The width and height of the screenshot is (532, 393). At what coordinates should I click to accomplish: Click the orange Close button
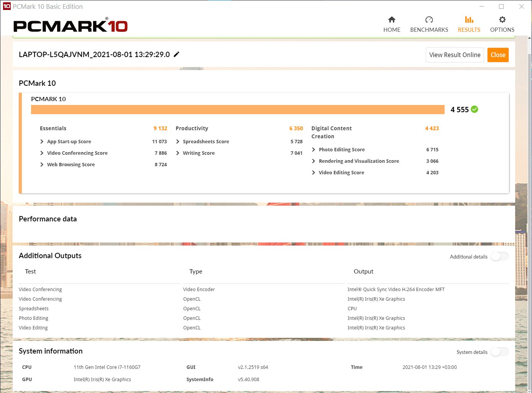[x=498, y=55]
